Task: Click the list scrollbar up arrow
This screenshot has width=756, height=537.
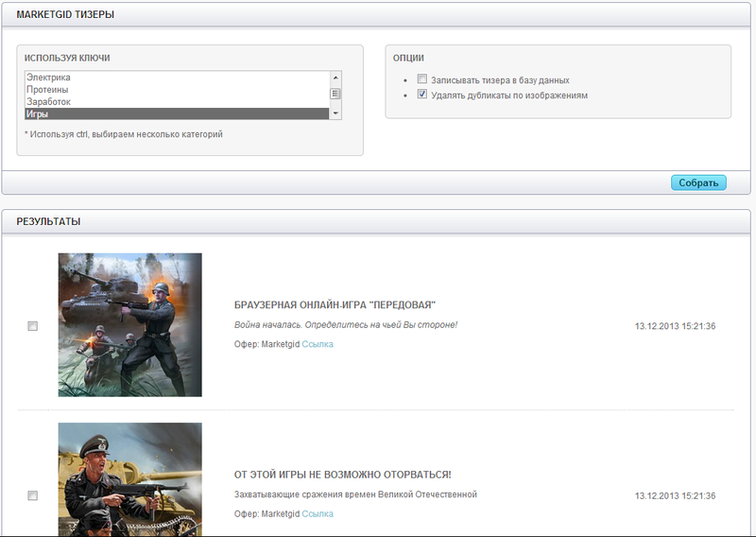Action: pos(335,78)
